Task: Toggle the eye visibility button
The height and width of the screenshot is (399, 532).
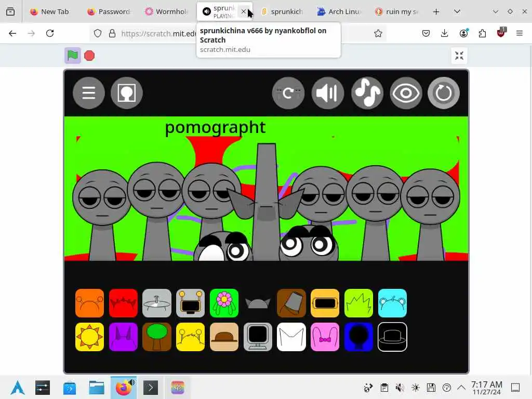Action: point(406,93)
